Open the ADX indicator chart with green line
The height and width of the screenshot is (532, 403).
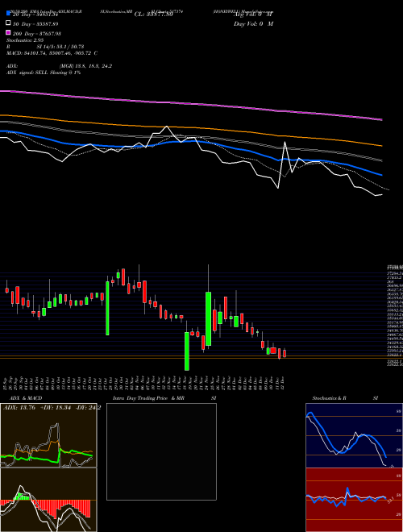[x=48, y=435]
